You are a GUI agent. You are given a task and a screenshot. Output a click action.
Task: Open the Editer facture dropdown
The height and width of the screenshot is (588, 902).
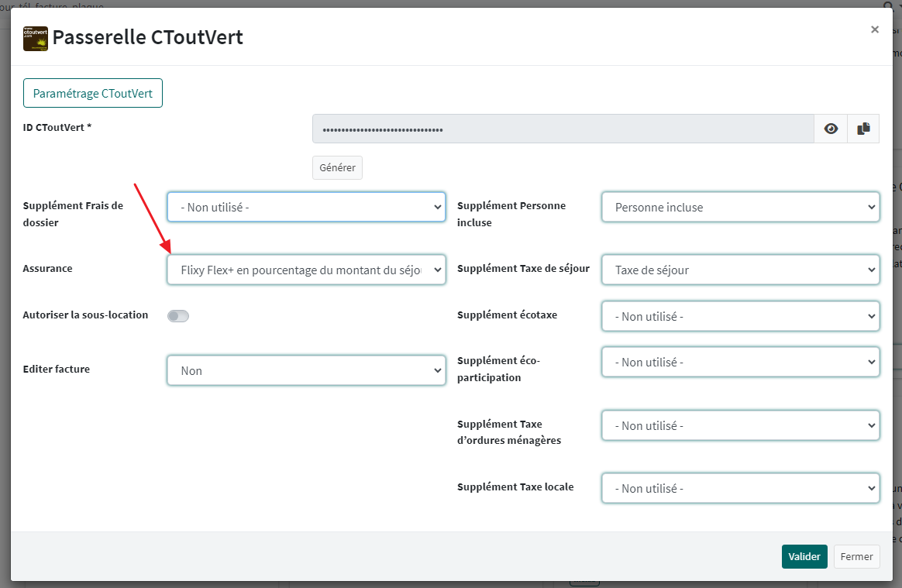point(306,371)
